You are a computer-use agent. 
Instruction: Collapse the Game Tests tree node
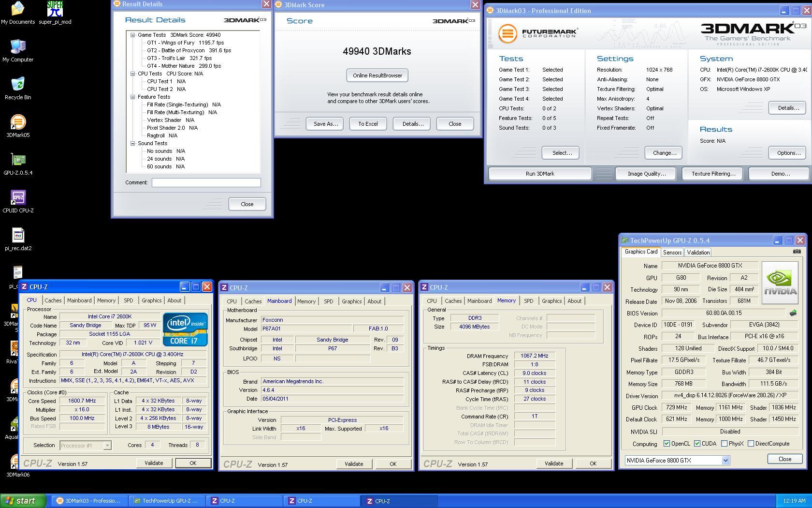[132, 35]
